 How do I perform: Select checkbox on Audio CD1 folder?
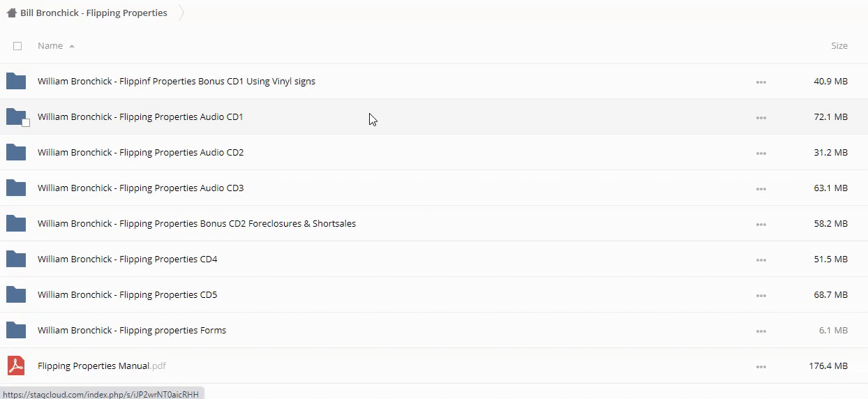coord(26,123)
